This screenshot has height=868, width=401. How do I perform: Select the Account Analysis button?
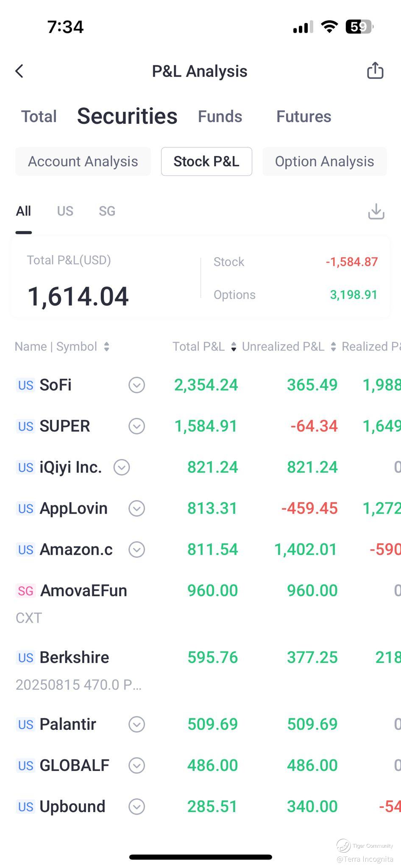pos(83,161)
